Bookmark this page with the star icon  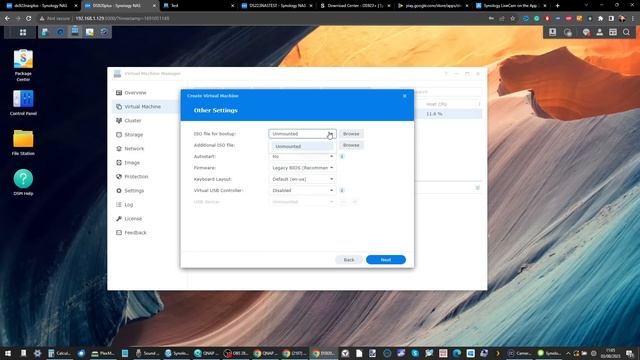(x=513, y=18)
